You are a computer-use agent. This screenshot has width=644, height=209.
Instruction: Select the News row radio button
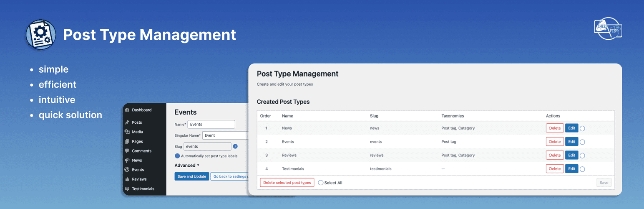click(582, 129)
